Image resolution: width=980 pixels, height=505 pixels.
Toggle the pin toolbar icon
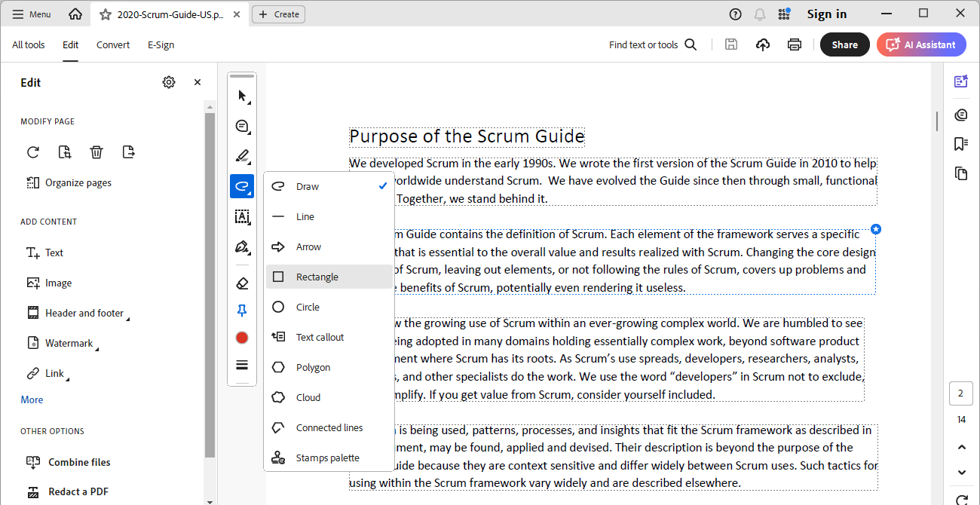[242, 311]
